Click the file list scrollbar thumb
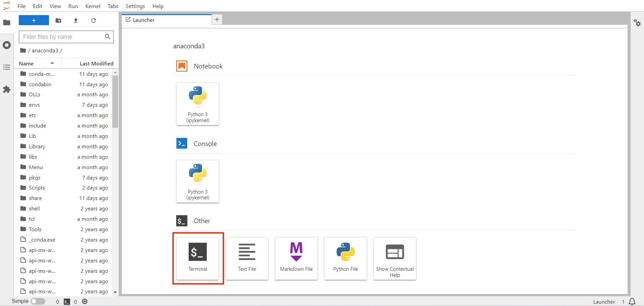Screen dimensions: 644x306 [115, 102]
